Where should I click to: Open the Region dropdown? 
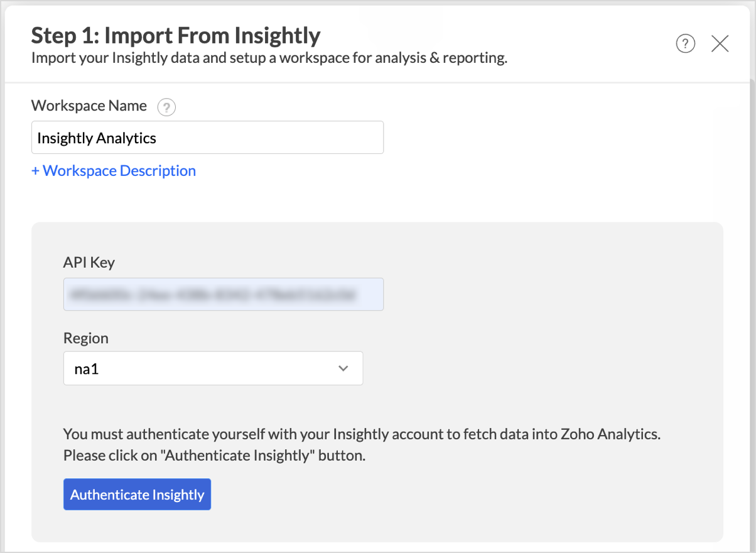(x=213, y=368)
